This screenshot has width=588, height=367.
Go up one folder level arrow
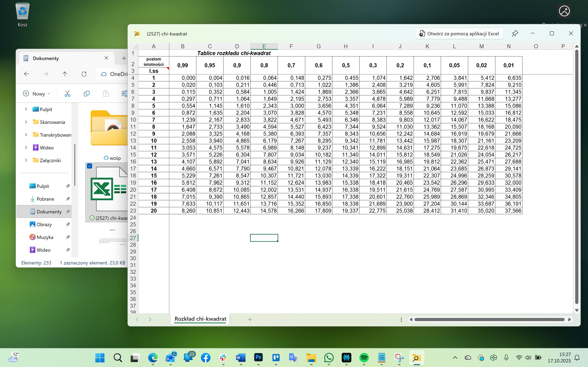coord(65,74)
